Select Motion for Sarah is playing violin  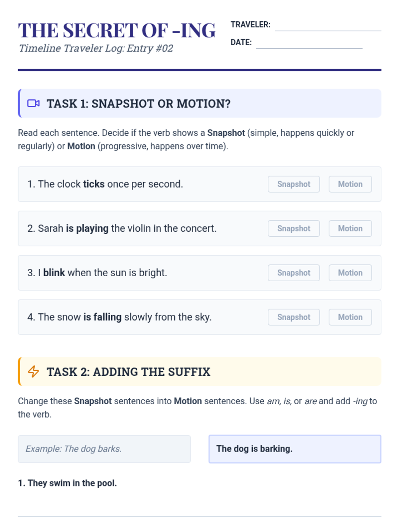click(x=350, y=228)
